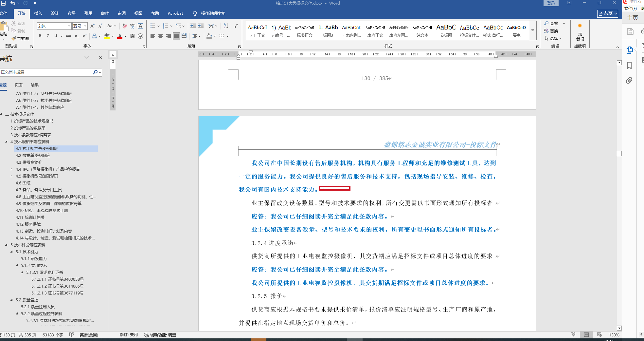This screenshot has height=341, width=644.
Task: Open the phonetic guide (wén) tool
Action: (x=133, y=26)
